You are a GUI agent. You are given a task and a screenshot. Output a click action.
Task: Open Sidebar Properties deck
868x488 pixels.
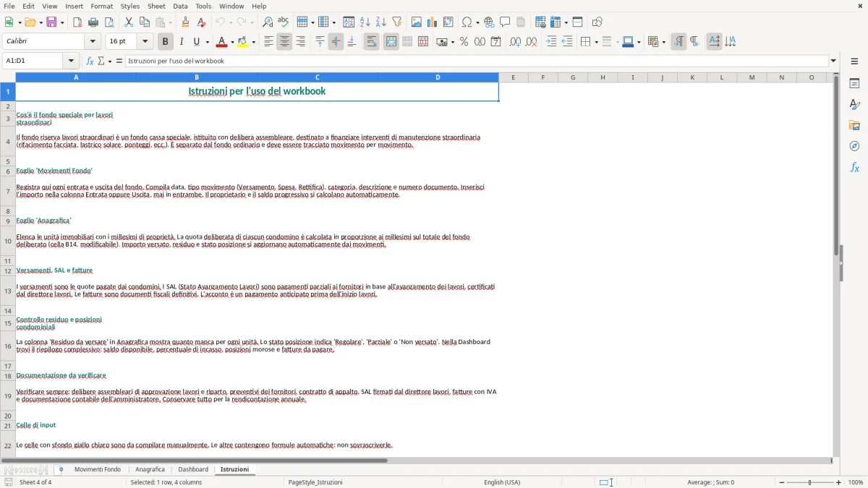coord(854,83)
